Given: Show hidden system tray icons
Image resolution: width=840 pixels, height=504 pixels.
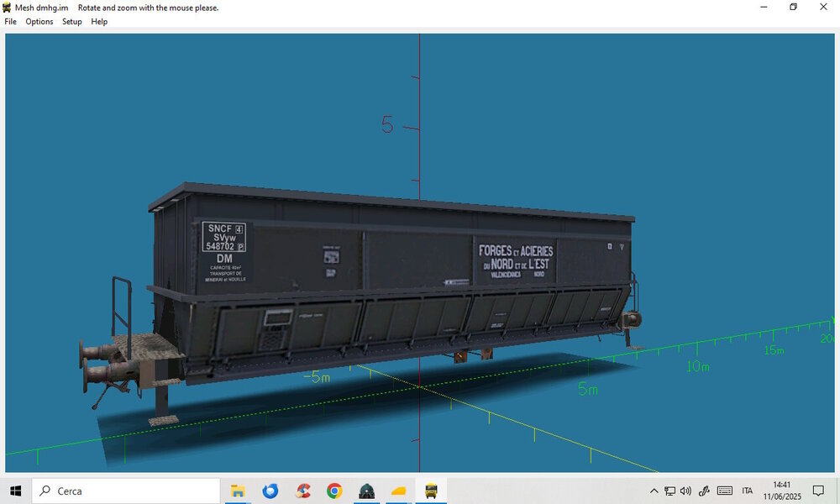Looking at the screenshot, I should (654, 491).
